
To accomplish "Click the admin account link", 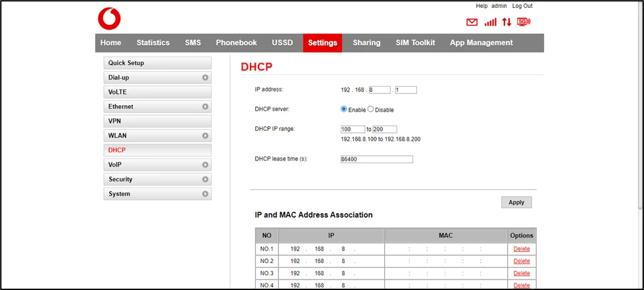I will (499, 6).
